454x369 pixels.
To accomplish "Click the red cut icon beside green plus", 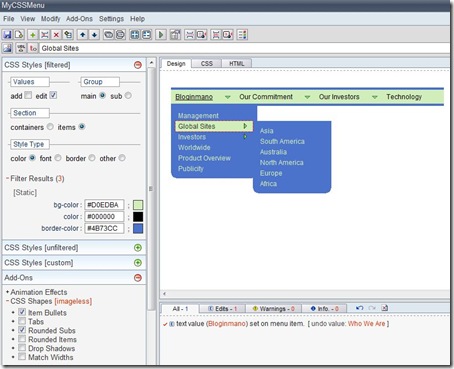I will click(x=44, y=35).
